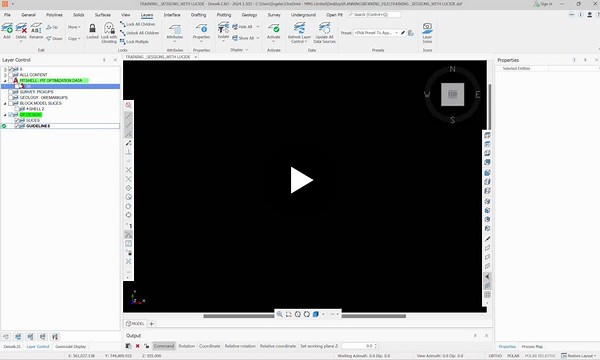Image resolution: width=600 pixels, height=360 pixels.
Task: Click the Layer Icons camera button
Action: tap(427, 32)
